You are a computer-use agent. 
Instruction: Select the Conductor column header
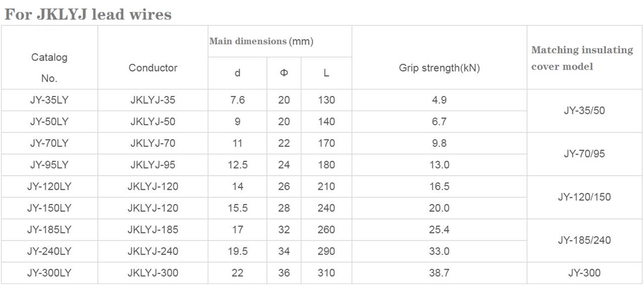tap(153, 68)
